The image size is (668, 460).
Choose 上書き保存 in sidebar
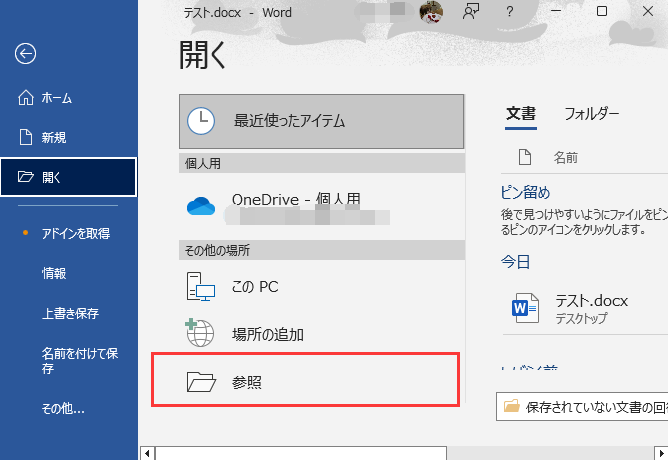coord(69,313)
